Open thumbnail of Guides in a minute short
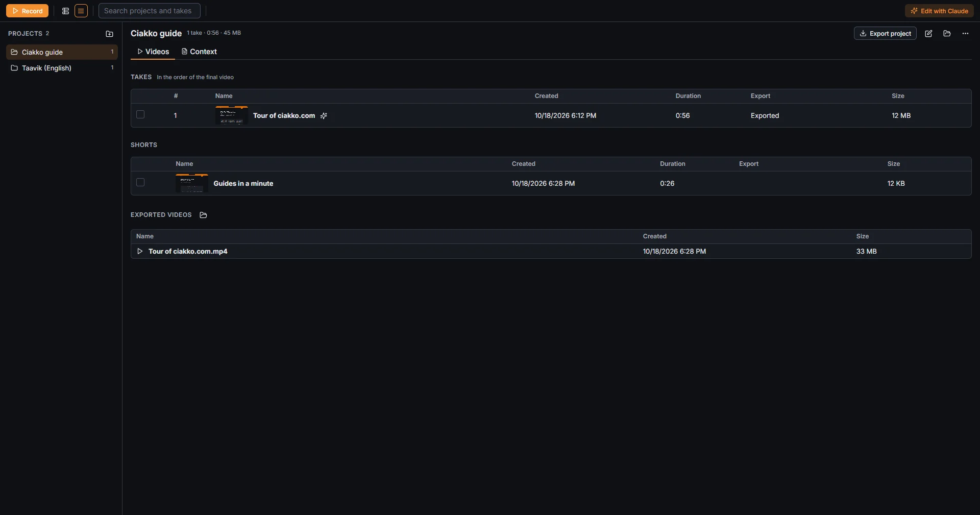The image size is (980, 515). 192,183
